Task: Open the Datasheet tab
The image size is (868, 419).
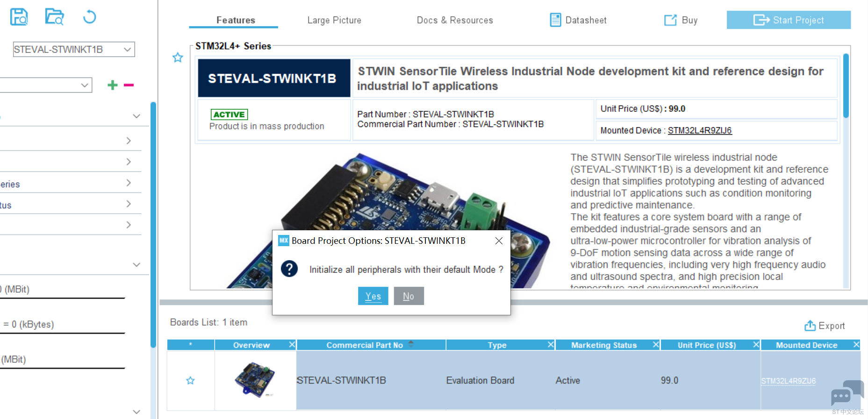Action: click(578, 20)
